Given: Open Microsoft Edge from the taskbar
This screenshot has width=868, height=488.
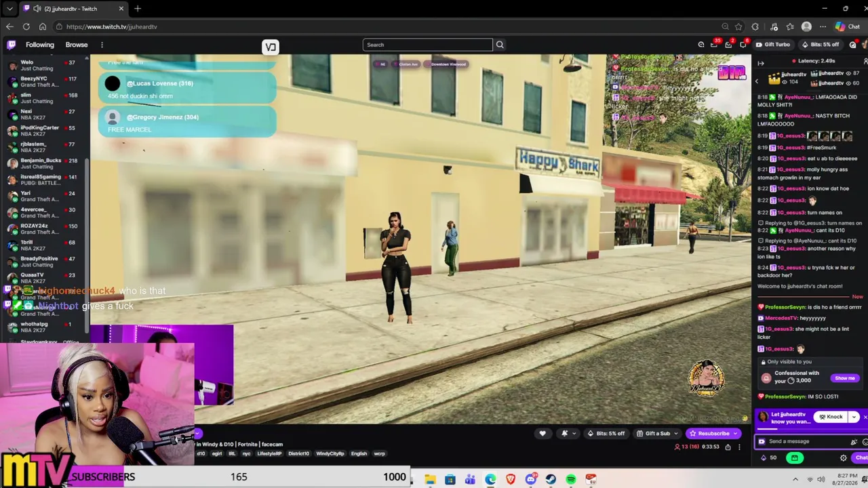Looking at the screenshot, I should (490, 480).
